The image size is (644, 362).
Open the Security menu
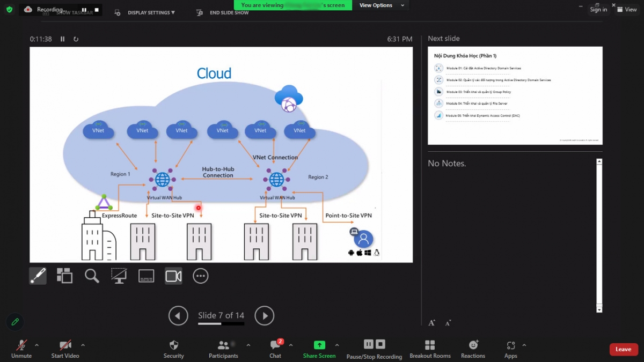[173, 349]
